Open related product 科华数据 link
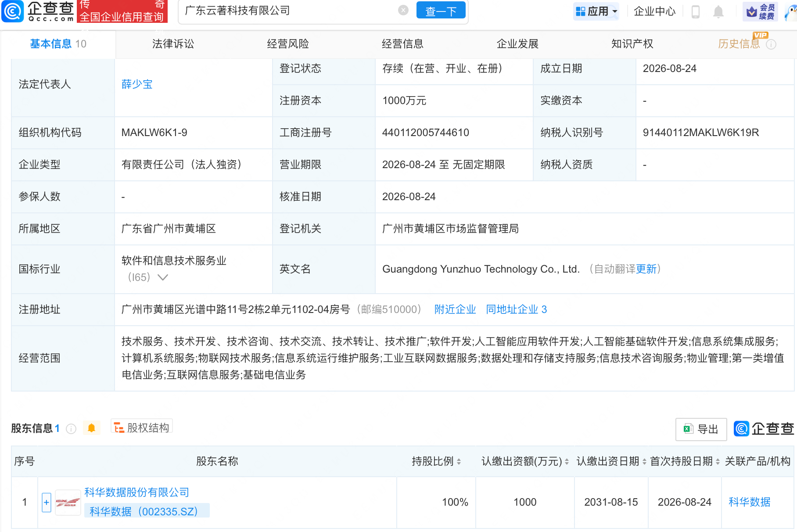797x532 pixels. coord(749,502)
